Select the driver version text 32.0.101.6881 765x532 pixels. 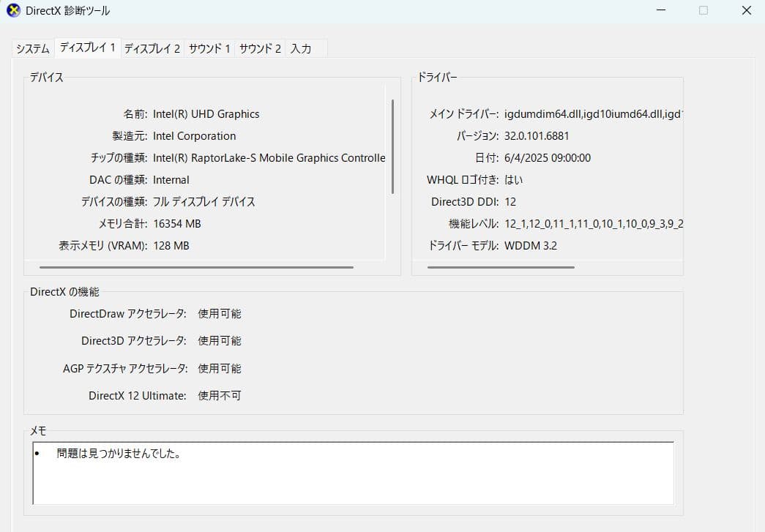[536, 135]
